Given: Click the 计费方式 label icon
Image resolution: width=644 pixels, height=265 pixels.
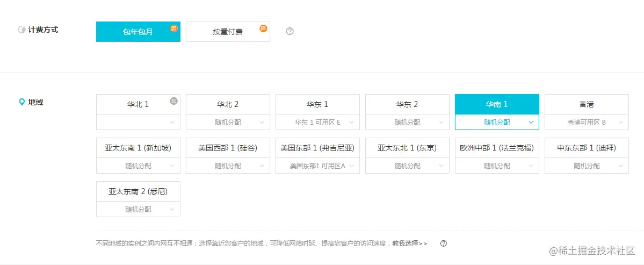Looking at the screenshot, I should (22, 30).
